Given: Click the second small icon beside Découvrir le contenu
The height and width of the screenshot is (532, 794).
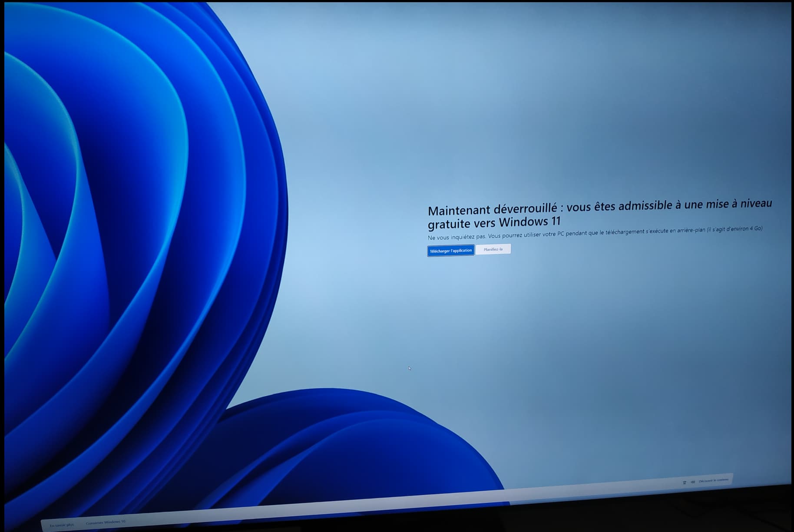Looking at the screenshot, I should tap(693, 482).
